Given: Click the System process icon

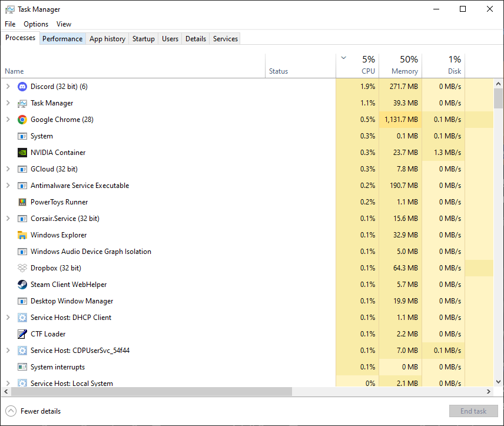Looking at the screenshot, I should tap(22, 136).
